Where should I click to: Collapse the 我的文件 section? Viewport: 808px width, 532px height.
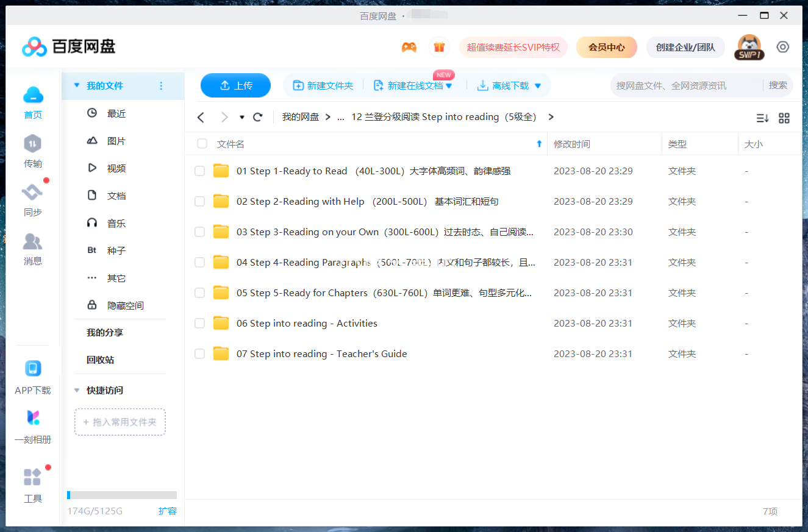coord(76,86)
